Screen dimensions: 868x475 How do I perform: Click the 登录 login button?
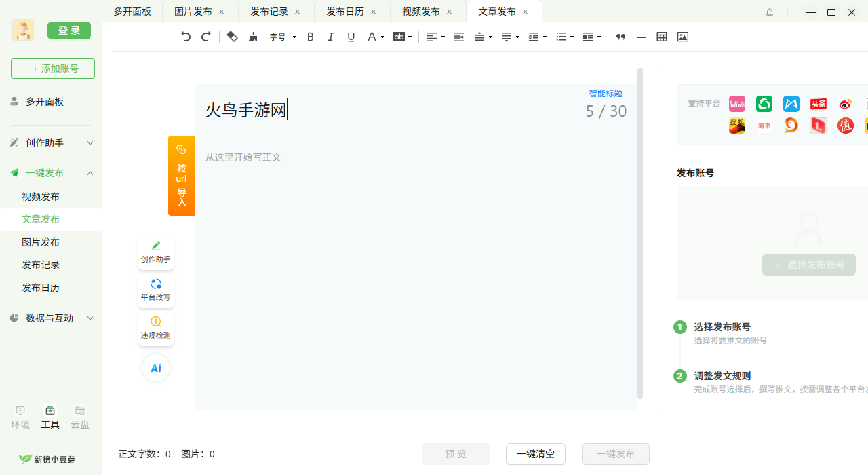click(69, 31)
